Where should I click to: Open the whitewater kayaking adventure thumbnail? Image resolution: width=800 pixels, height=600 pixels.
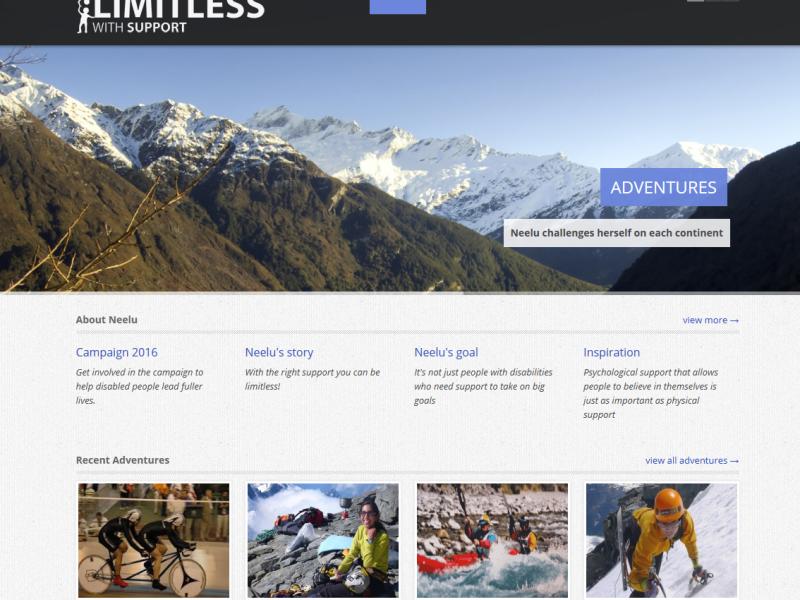(x=492, y=540)
